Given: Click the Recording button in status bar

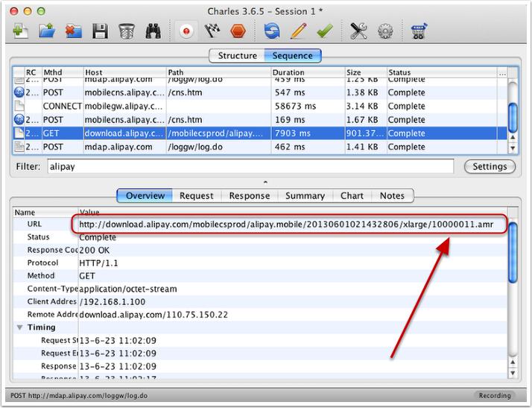Looking at the screenshot, I should pos(495,395).
